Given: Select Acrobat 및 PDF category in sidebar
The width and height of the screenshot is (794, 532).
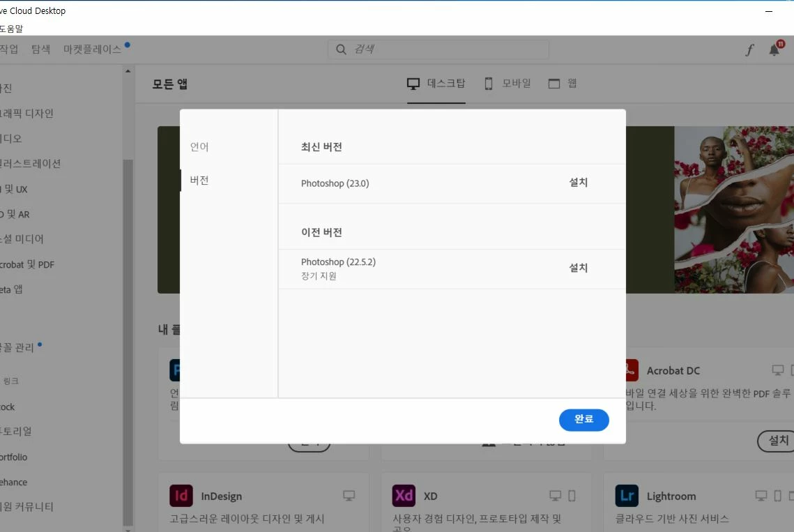Looking at the screenshot, I should (x=27, y=264).
